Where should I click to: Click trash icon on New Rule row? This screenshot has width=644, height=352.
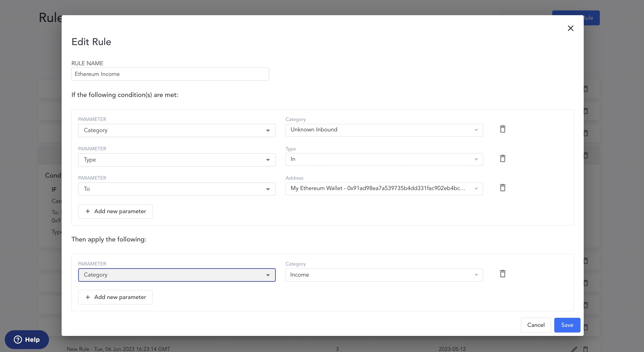click(586, 349)
